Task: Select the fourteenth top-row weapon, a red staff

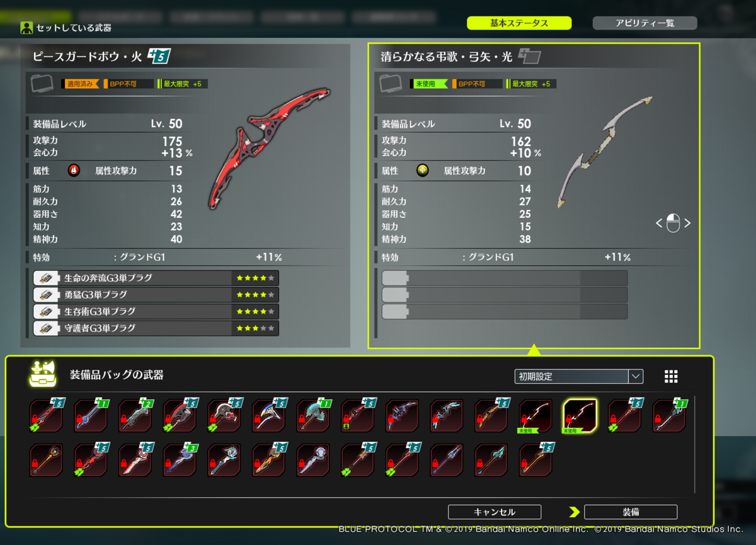Action: 624,416
